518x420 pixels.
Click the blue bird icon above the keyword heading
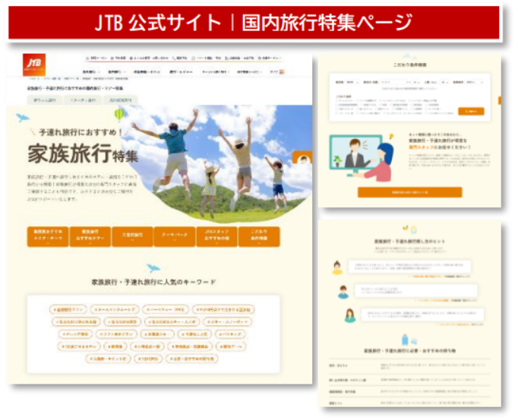[153, 268]
